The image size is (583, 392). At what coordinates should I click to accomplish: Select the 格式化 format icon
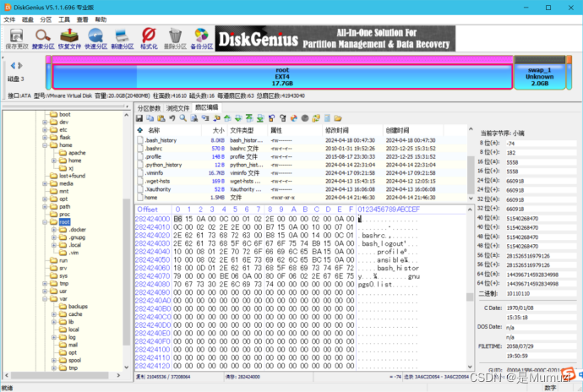(149, 39)
